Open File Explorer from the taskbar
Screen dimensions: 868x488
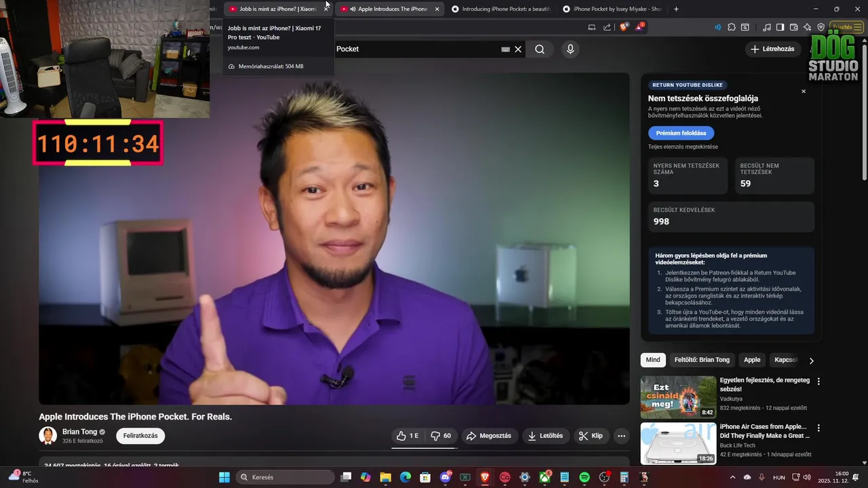tap(385, 477)
